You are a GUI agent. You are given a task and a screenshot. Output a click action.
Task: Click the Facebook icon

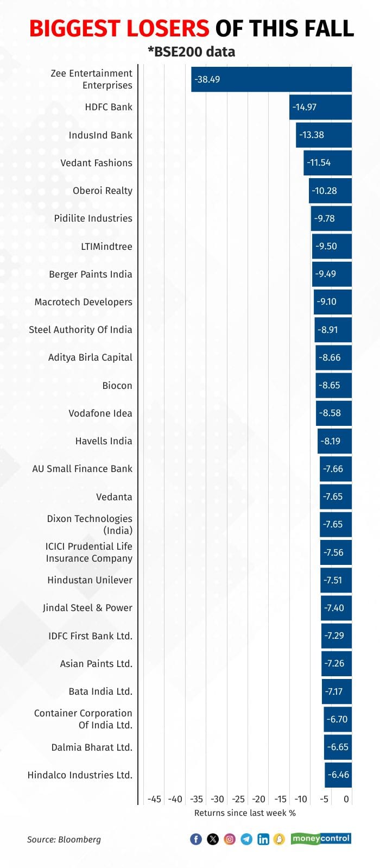tap(196, 839)
